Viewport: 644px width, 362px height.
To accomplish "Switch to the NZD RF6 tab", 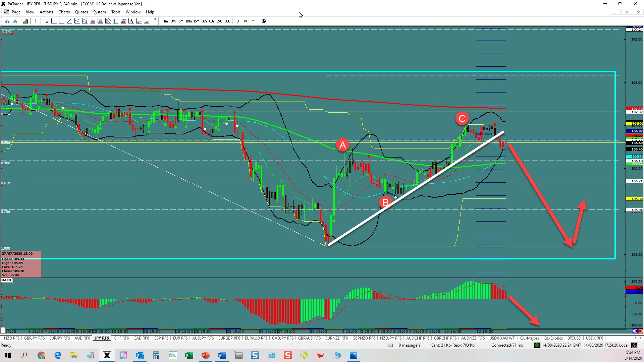I will coord(12,338).
